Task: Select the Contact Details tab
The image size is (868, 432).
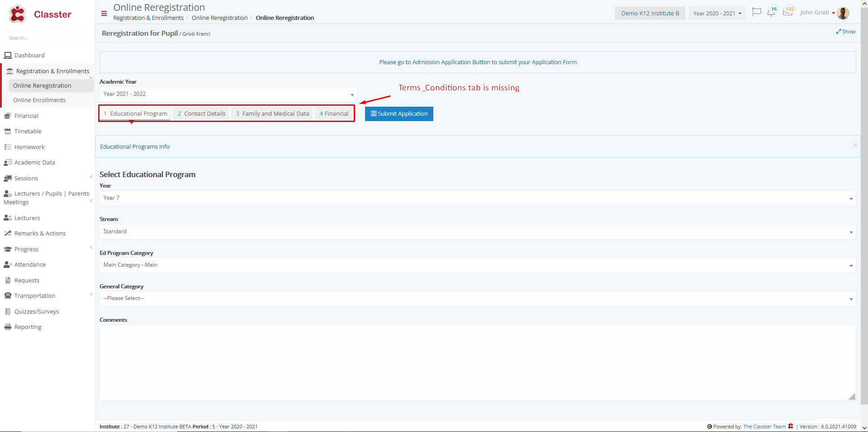Action: tap(201, 114)
